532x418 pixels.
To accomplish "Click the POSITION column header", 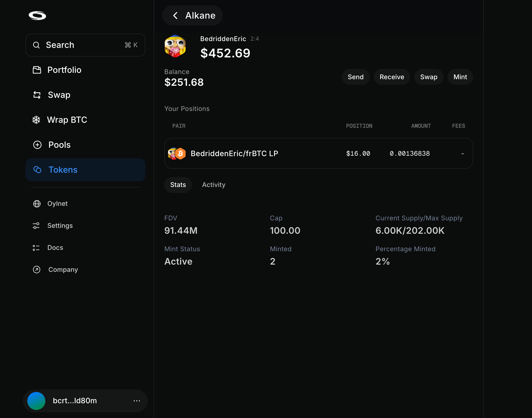I will [x=359, y=126].
